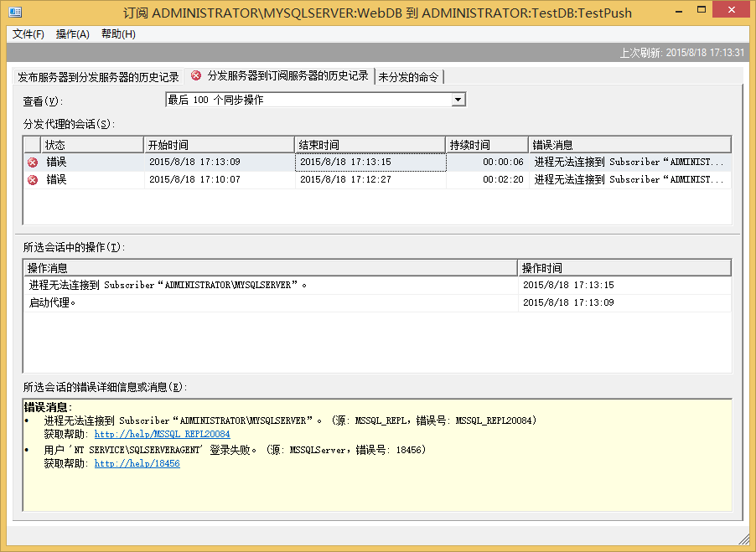
Task: Open help link http://help/18456
Action: click(x=137, y=463)
